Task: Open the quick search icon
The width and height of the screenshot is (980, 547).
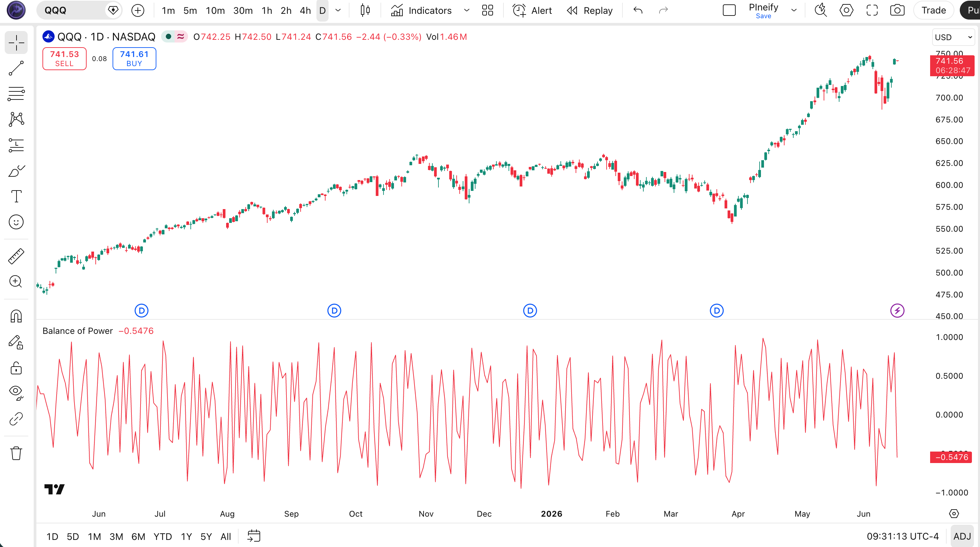Action: point(821,10)
